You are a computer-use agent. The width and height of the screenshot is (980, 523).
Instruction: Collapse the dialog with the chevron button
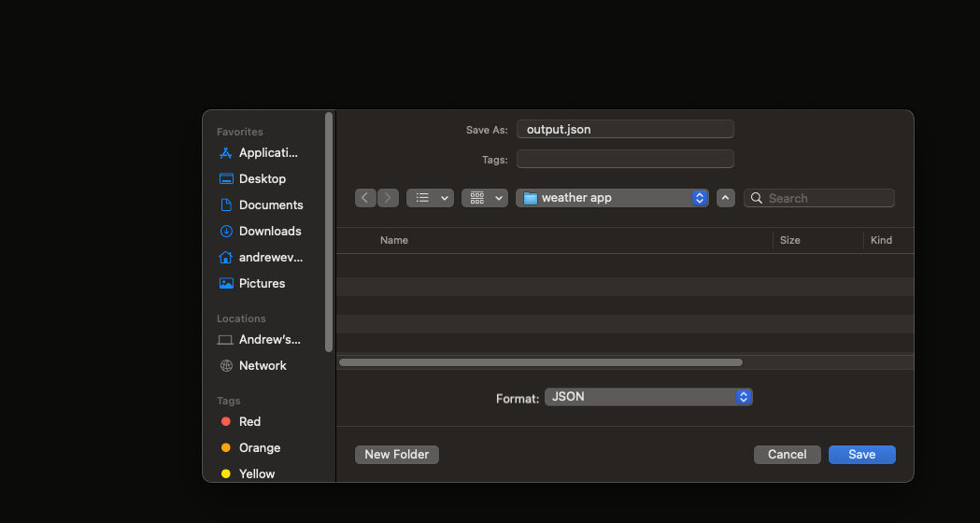tap(726, 198)
